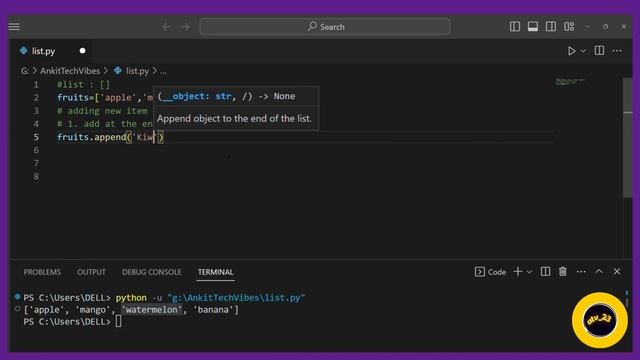Switch to the PROBLEMS panel tab
The height and width of the screenshot is (360, 640).
click(42, 272)
